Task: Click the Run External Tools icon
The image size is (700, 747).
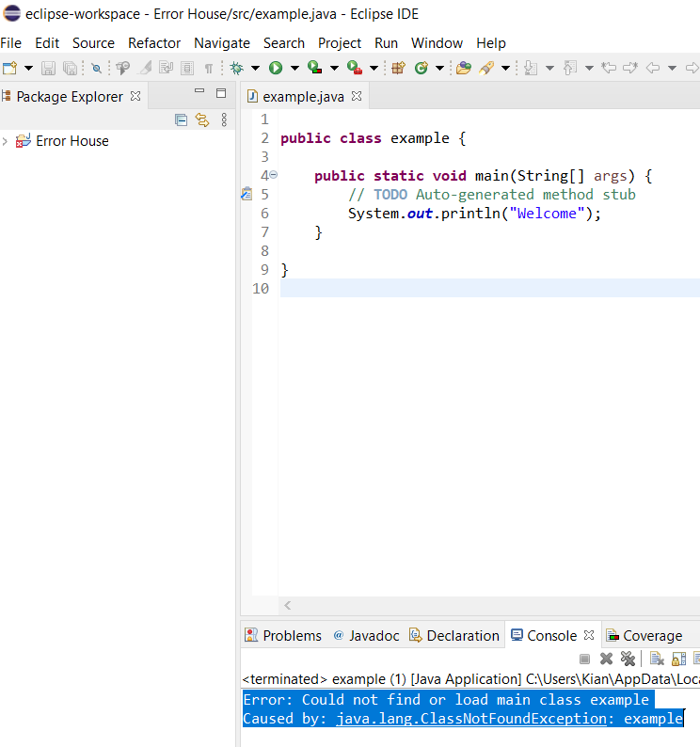Action: [x=355, y=68]
